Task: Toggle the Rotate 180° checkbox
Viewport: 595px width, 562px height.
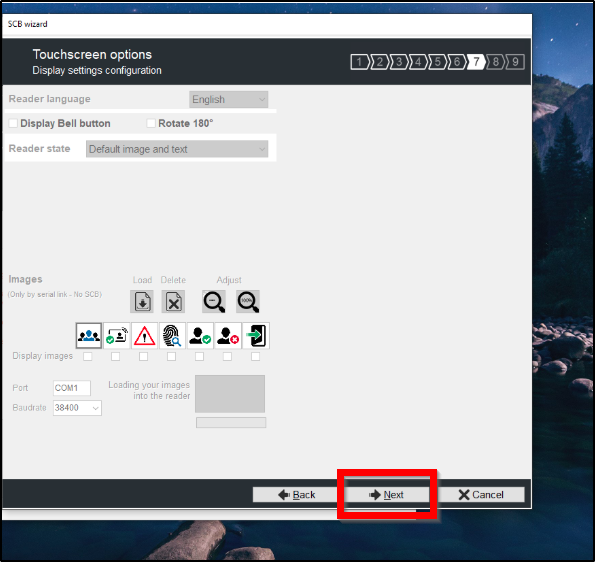Action: 151,123
